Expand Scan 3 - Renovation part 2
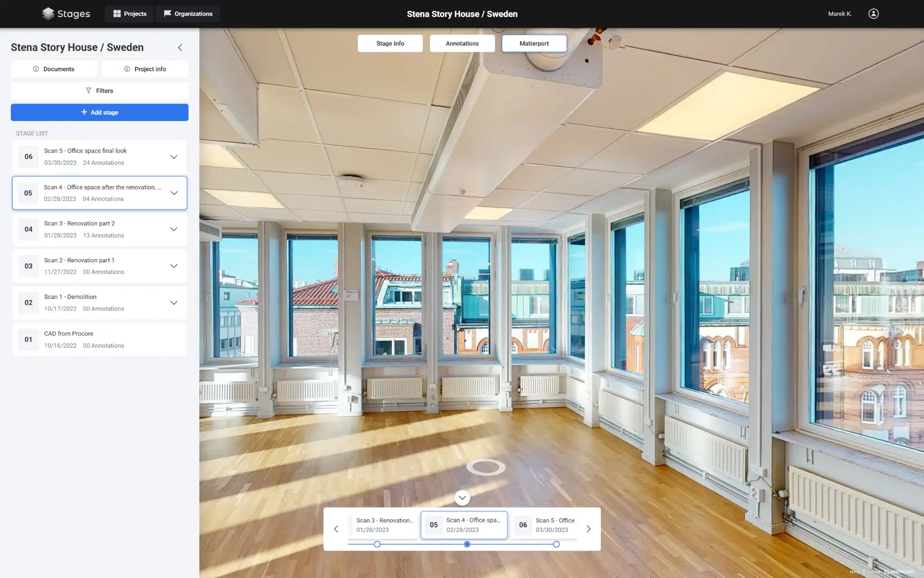This screenshot has height=578, width=924. coord(174,229)
